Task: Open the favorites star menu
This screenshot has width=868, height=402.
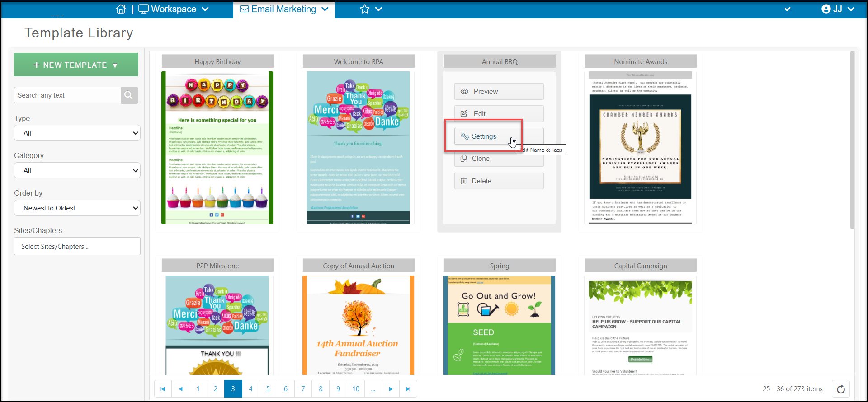Action: pyautogui.click(x=371, y=9)
